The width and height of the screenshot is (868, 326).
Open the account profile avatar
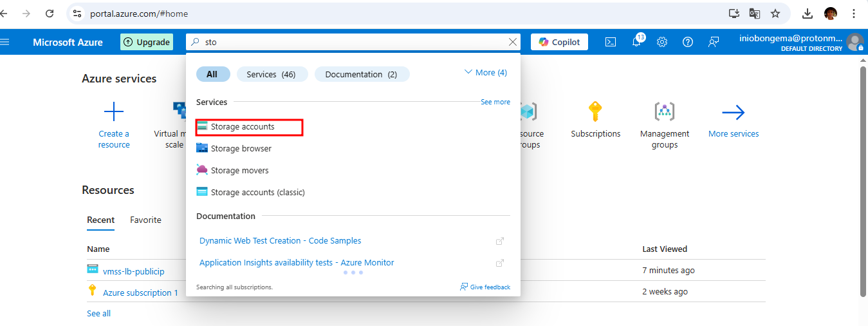855,42
